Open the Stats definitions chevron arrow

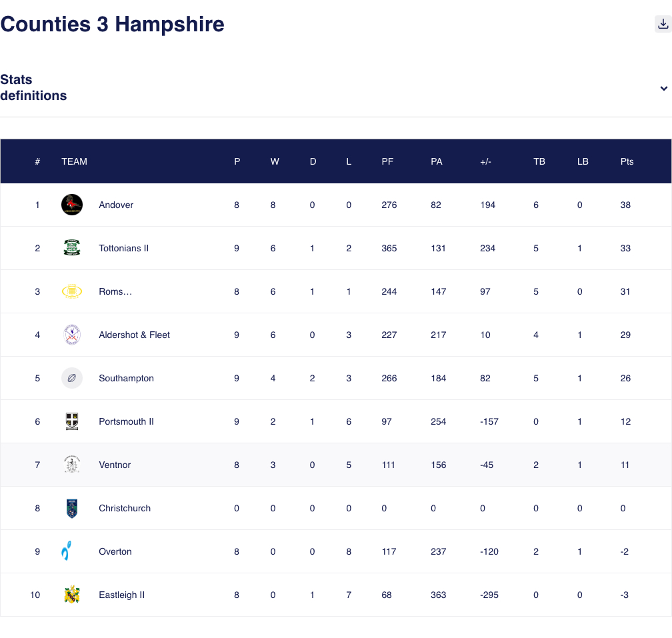click(663, 88)
